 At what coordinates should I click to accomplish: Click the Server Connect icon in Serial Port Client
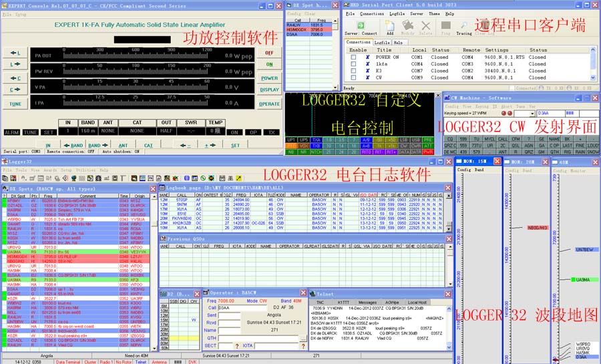(361, 25)
